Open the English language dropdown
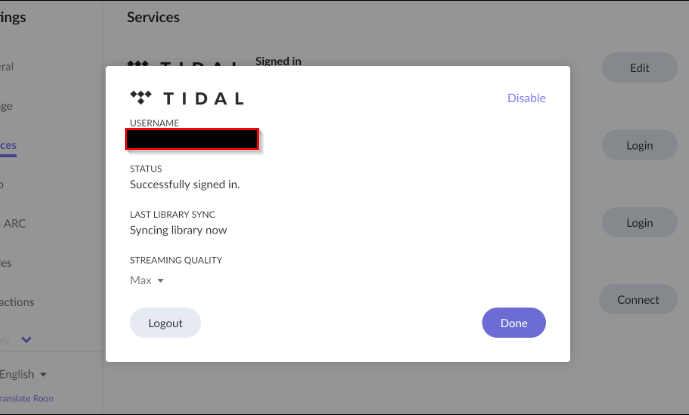 [24, 374]
